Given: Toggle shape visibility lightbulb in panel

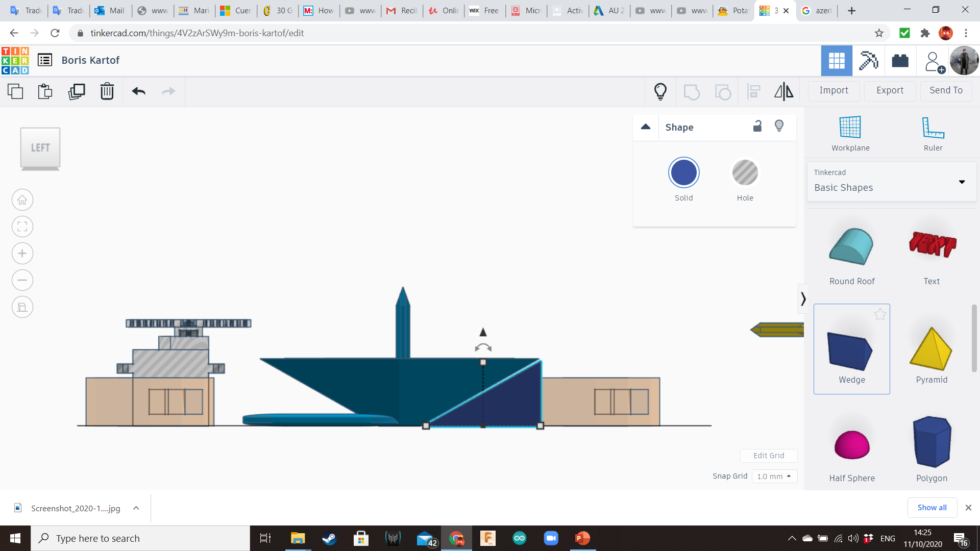Looking at the screenshot, I should [x=779, y=126].
